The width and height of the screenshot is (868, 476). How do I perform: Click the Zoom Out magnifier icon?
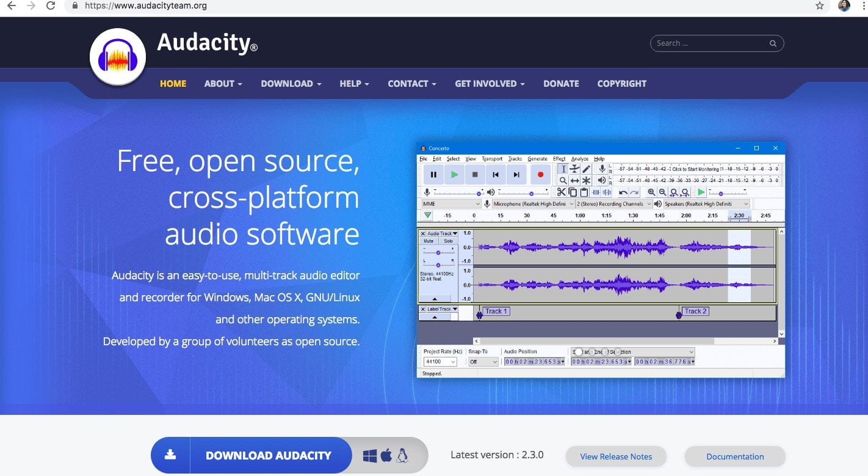coord(662,192)
